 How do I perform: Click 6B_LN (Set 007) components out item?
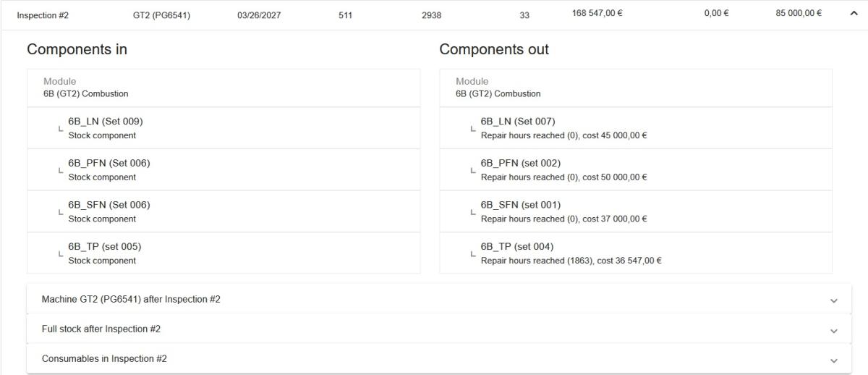[x=518, y=128]
